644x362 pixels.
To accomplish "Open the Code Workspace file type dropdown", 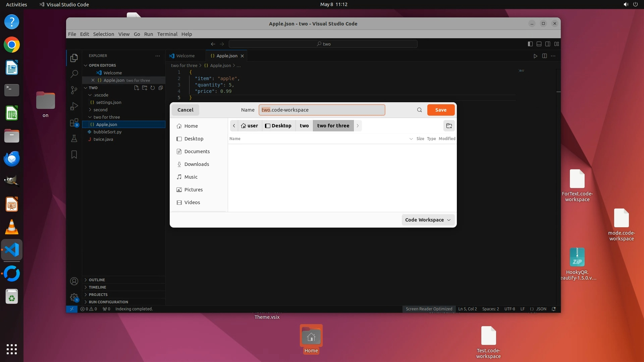I will point(428,220).
